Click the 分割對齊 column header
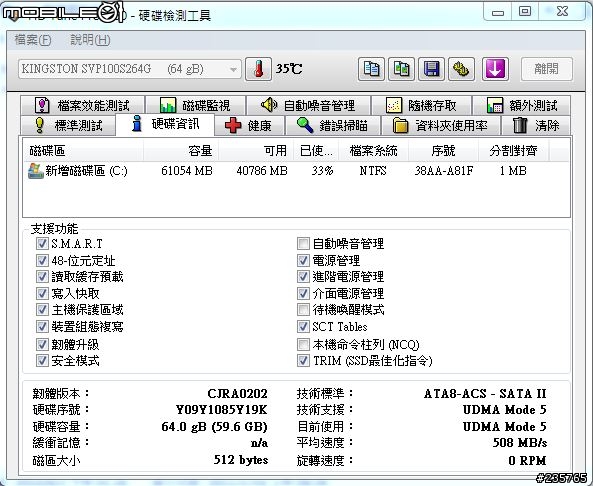The height and width of the screenshot is (486, 593). (514, 151)
